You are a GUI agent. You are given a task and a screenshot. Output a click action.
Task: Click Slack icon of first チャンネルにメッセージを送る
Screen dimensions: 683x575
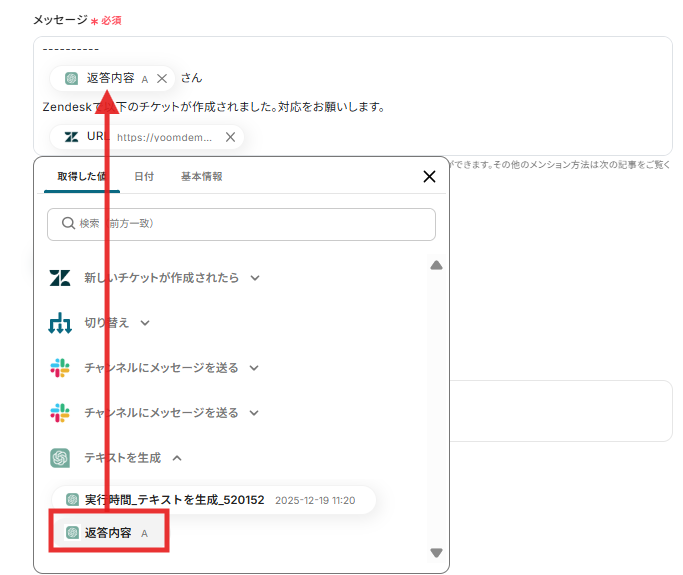60,368
